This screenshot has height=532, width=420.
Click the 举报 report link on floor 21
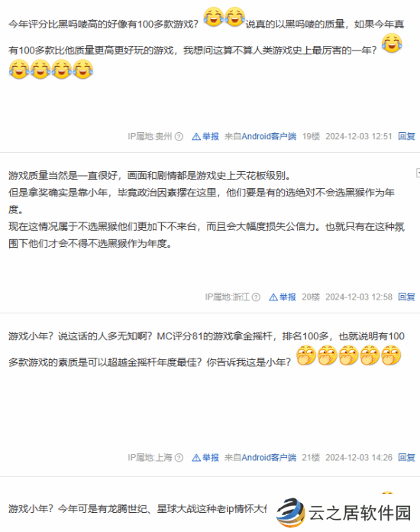[x=211, y=458]
